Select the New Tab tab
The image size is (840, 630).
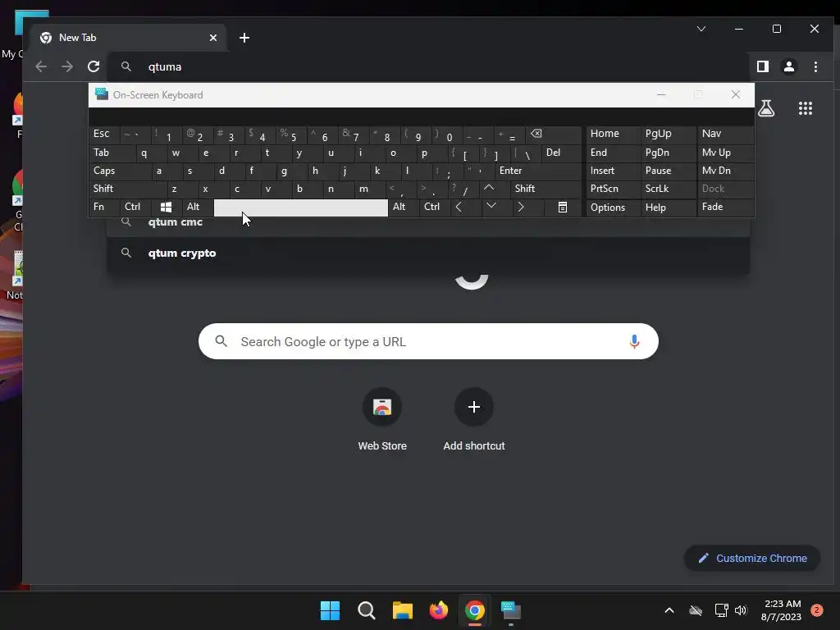[x=130, y=38]
